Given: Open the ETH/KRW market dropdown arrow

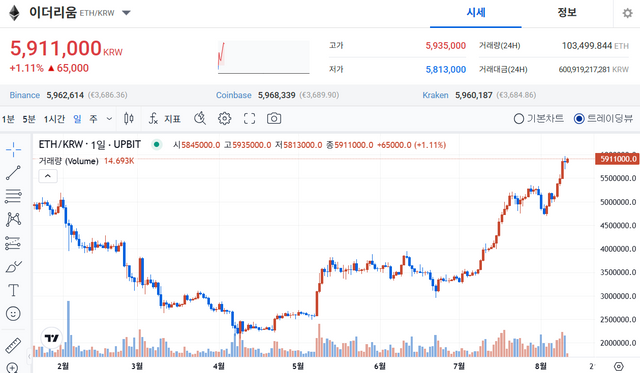Looking at the screenshot, I should pyautogui.click(x=127, y=13).
